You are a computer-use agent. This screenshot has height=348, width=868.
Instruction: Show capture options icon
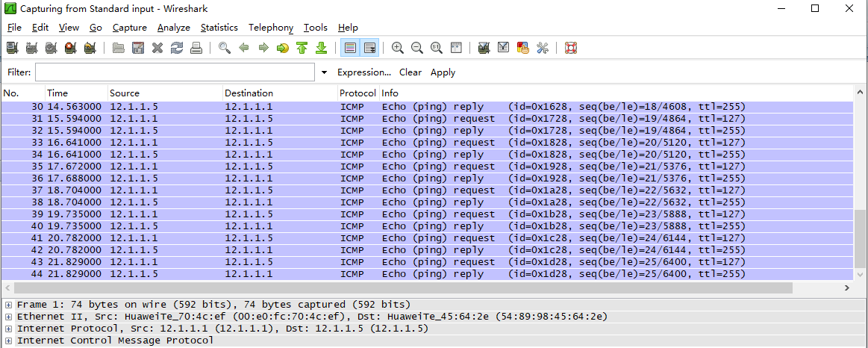point(31,49)
